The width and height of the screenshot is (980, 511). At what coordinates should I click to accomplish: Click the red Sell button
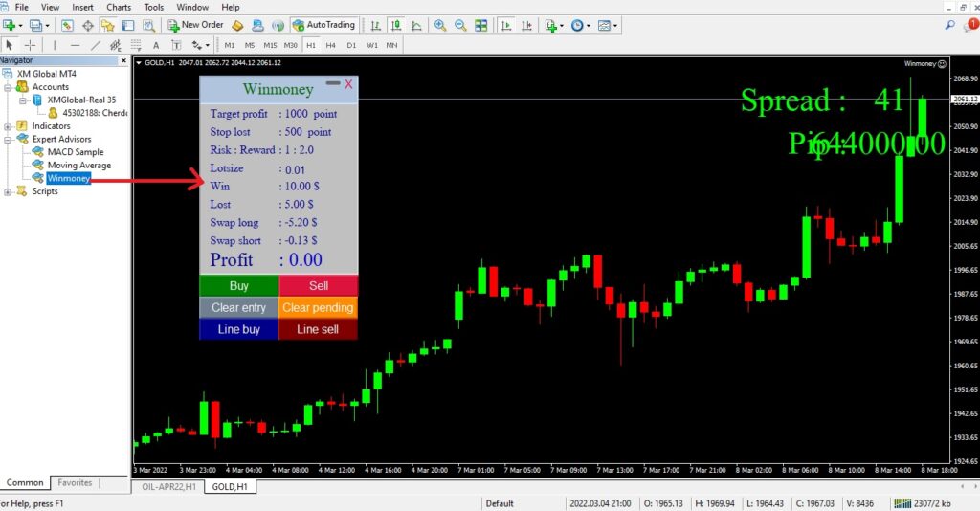click(318, 285)
